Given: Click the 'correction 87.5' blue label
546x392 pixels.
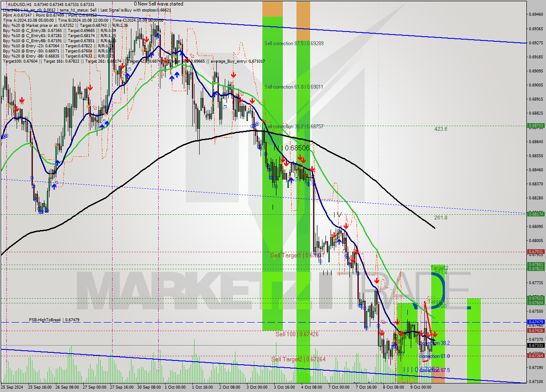Looking at the screenshot, I should pyautogui.click(x=434, y=370).
